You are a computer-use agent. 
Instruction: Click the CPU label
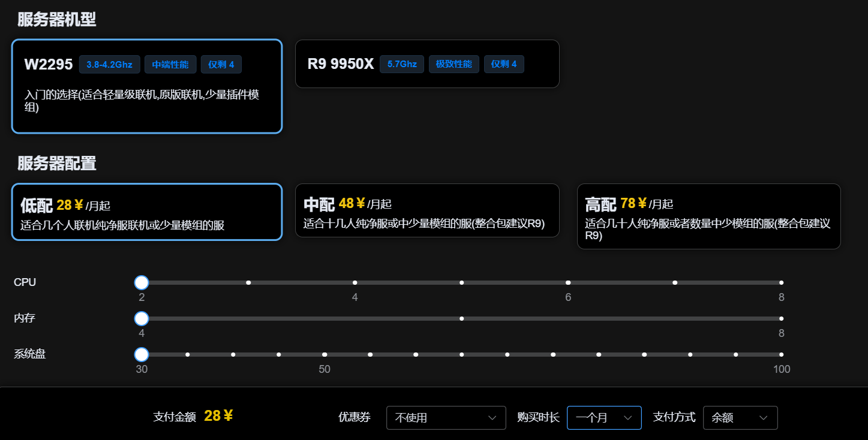(25, 282)
